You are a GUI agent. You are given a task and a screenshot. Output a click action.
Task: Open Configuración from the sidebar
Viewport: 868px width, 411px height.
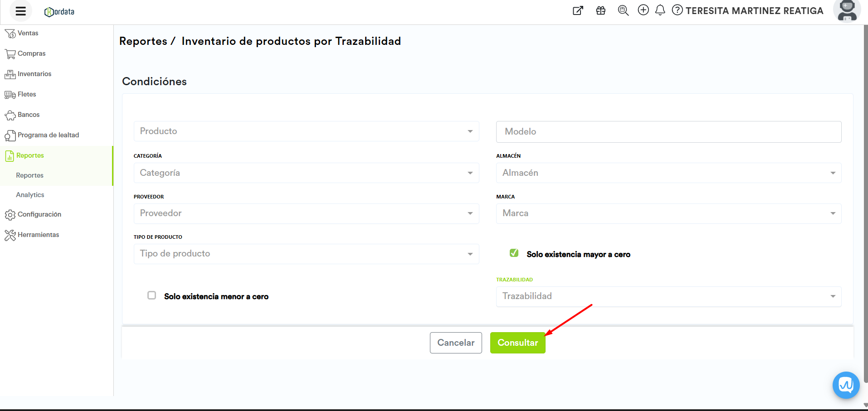[x=39, y=214]
